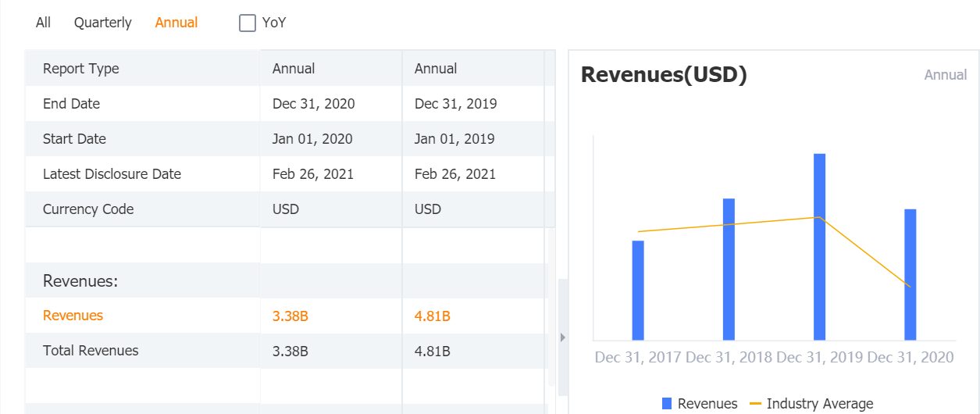Click the Dec 31, 2020 End Date cell
The height and width of the screenshot is (414, 980).
click(314, 104)
